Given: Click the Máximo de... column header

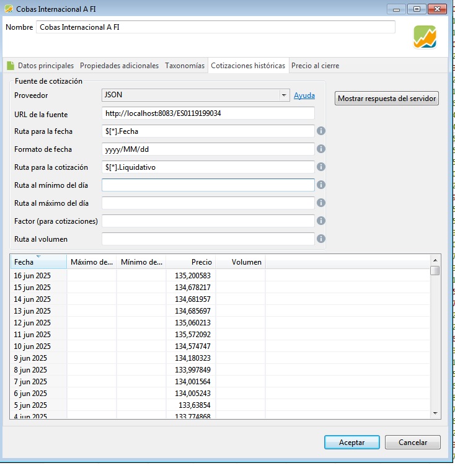Looking at the screenshot, I should click(x=92, y=262).
